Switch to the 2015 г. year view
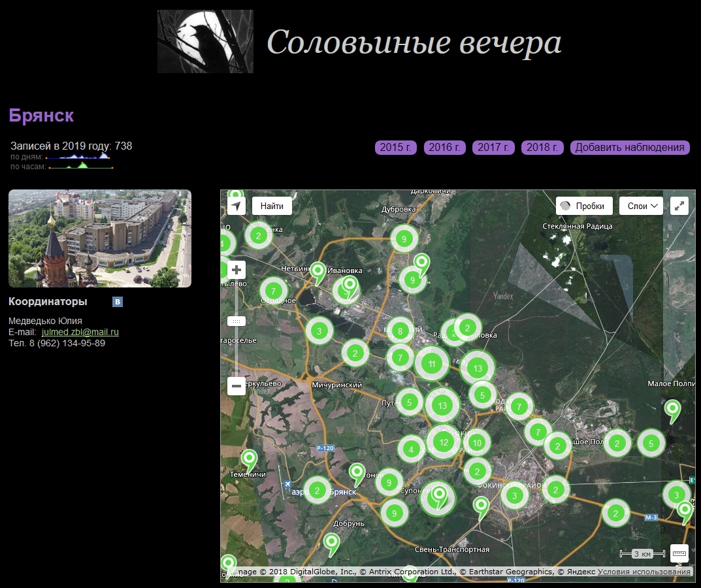The image size is (701, 588). (x=396, y=148)
